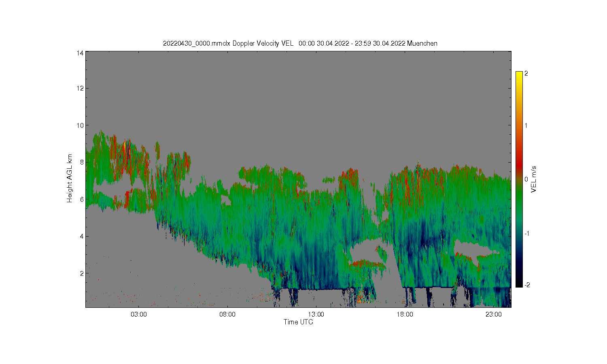Click the 'Height AGL km' y-axis label

coord(70,178)
